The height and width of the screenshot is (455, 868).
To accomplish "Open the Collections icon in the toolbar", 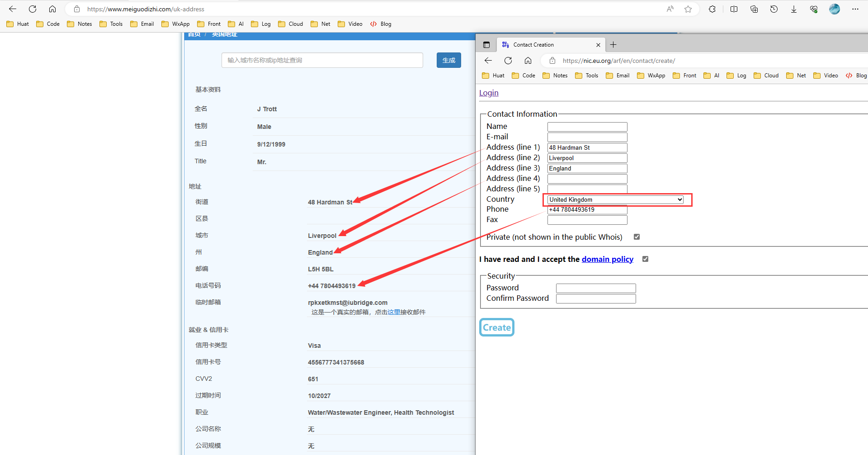I will pyautogui.click(x=754, y=9).
